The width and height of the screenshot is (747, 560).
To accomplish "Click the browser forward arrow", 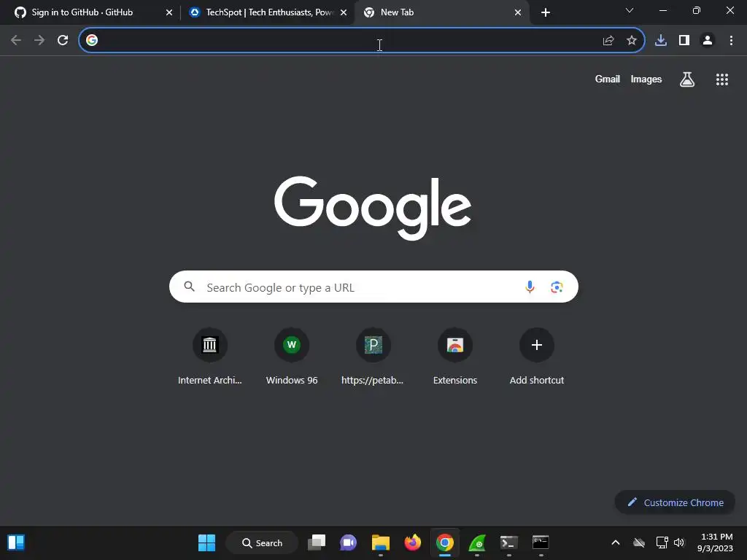I will point(39,40).
